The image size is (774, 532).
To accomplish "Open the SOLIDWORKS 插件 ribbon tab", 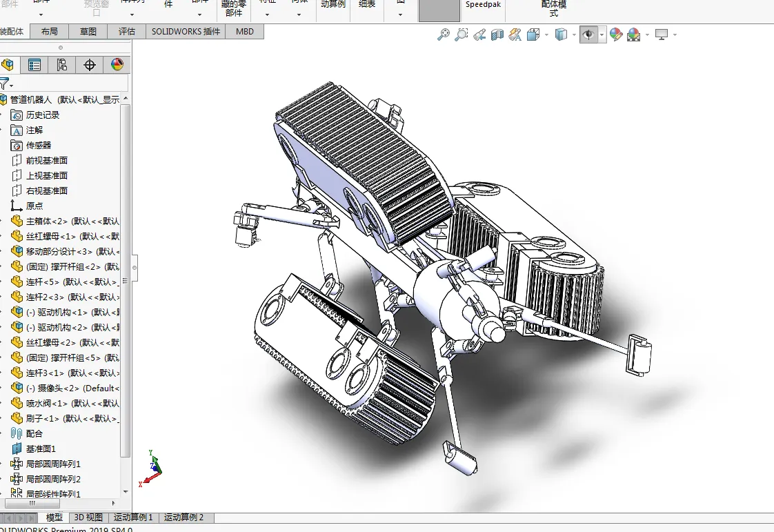I will (186, 32).
